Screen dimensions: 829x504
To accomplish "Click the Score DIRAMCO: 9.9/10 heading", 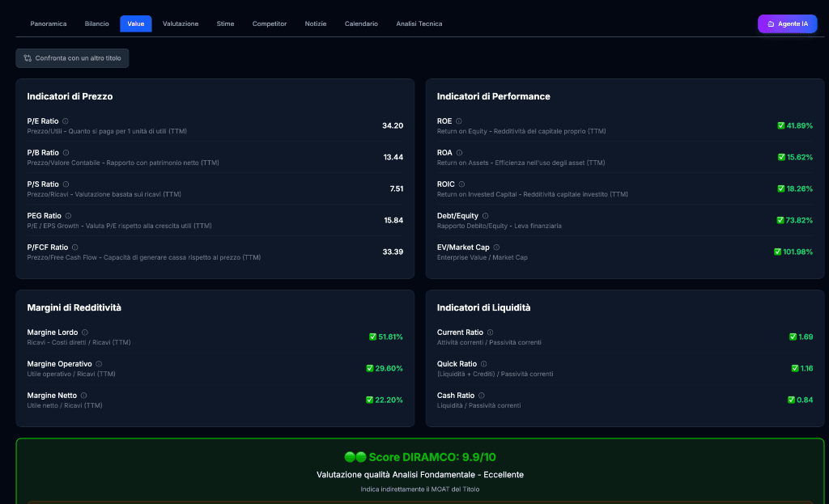I will point(432,457).
